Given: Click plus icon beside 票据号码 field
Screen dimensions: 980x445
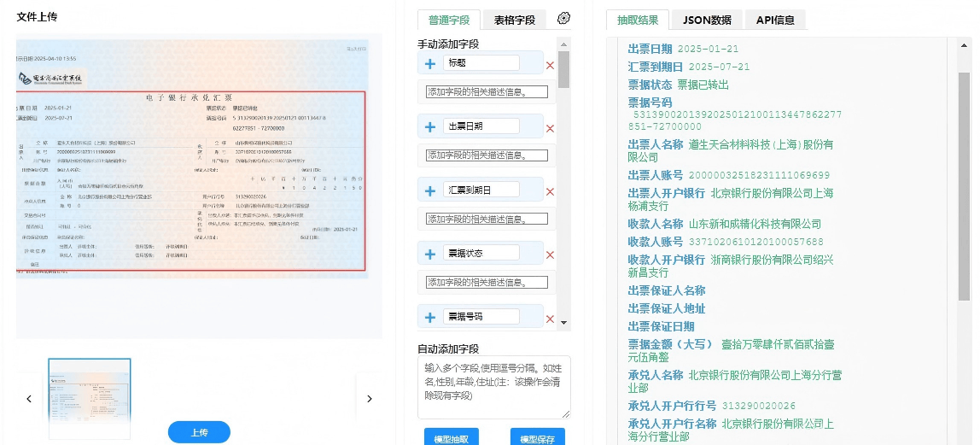Looking at the screenshot, I should [430, 317].
